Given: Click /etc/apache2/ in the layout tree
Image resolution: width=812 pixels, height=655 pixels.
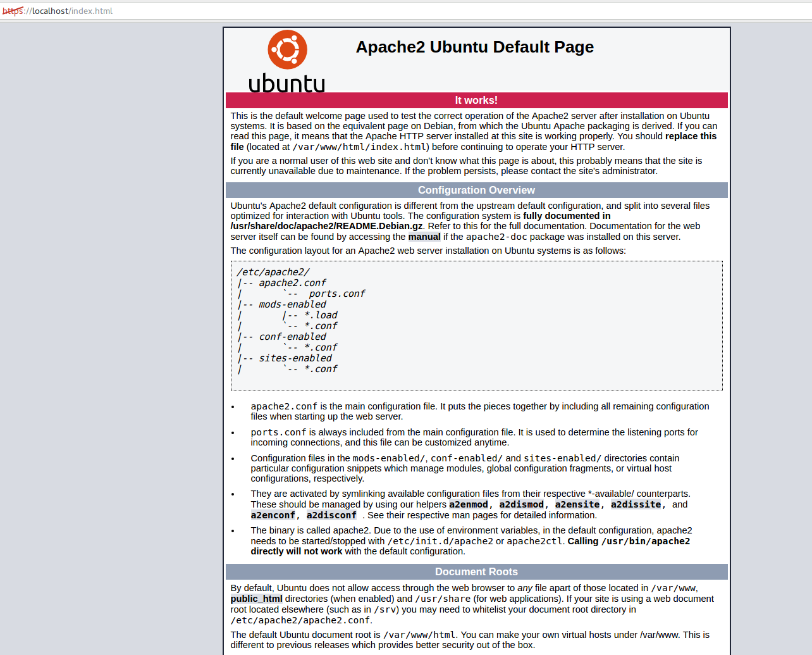Looking at the screenshot, I should pyautogui.click(x=273, y=272).
